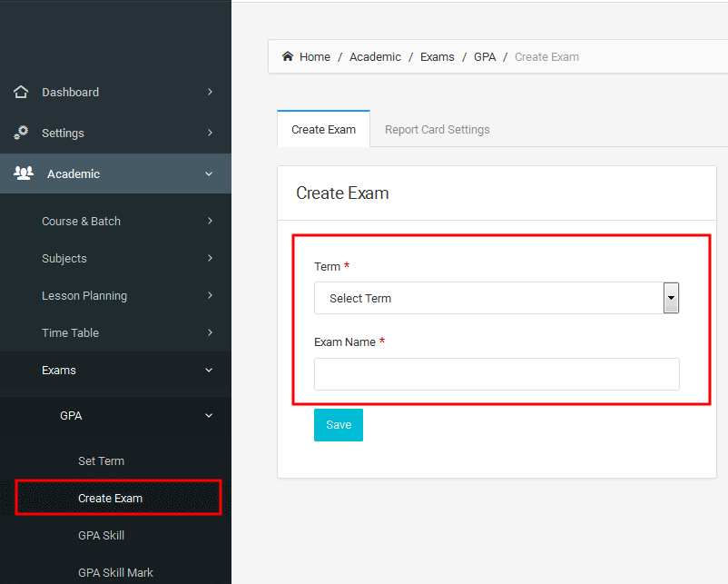Image resolution: width=728 pixels, height=584 pixels.
Task: Select the Create Exam tab
Action: point(324,129)
